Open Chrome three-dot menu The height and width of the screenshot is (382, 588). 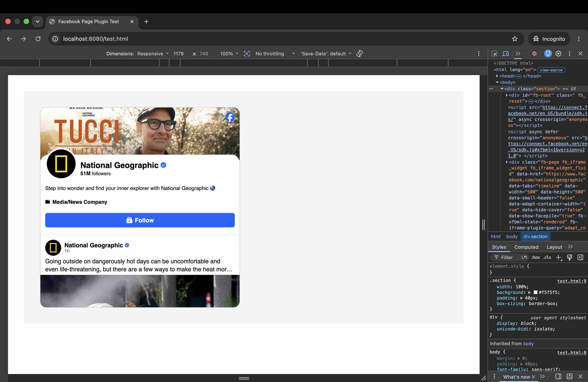click(579, 39)
